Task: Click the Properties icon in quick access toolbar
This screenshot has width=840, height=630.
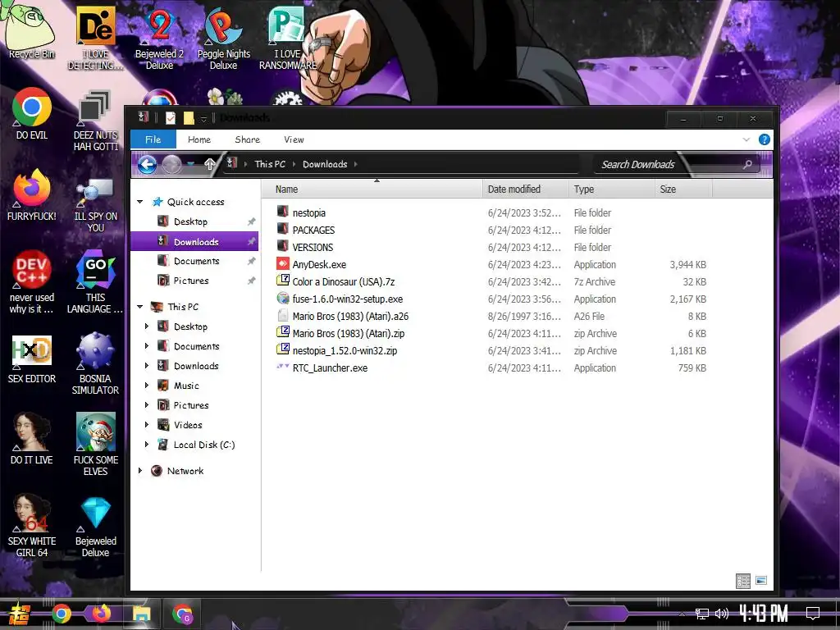Action: 171,118
